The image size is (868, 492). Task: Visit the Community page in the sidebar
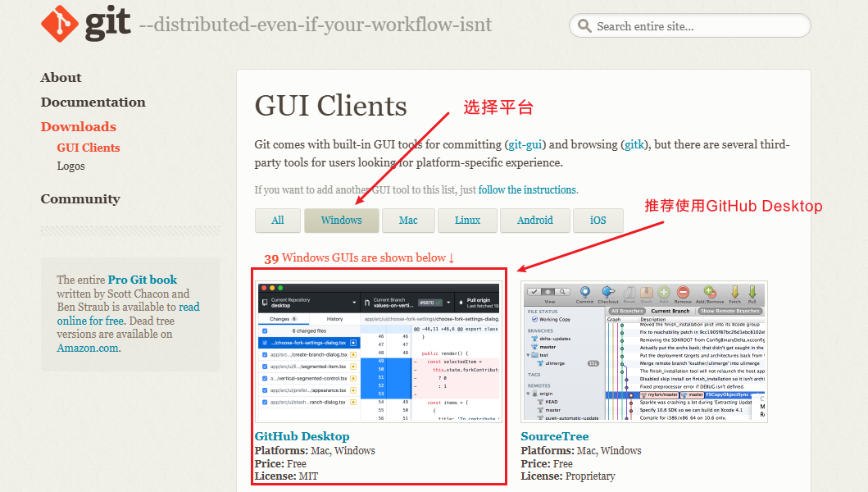pyautogui.click(x=80, y=199)
